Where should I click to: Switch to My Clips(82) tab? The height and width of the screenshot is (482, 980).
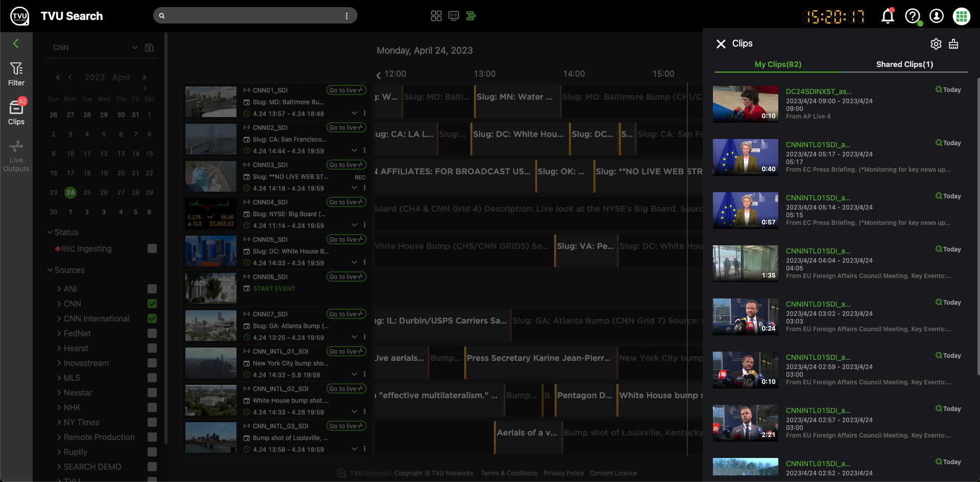click(778, 64)
